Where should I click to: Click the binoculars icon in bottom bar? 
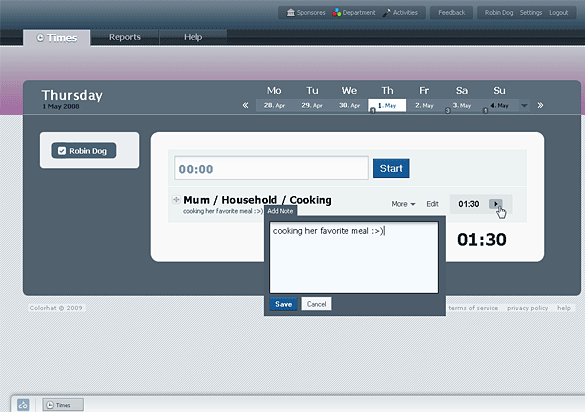coord(23,405)
